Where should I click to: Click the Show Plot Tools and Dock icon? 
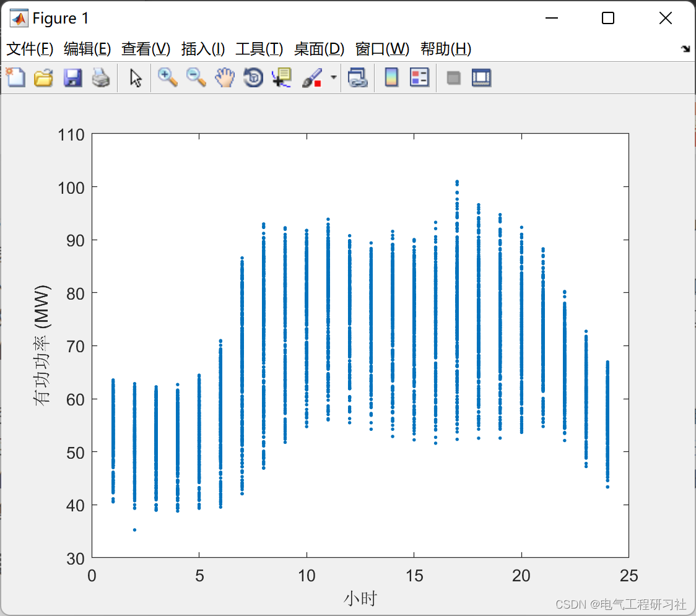point(481,77)
